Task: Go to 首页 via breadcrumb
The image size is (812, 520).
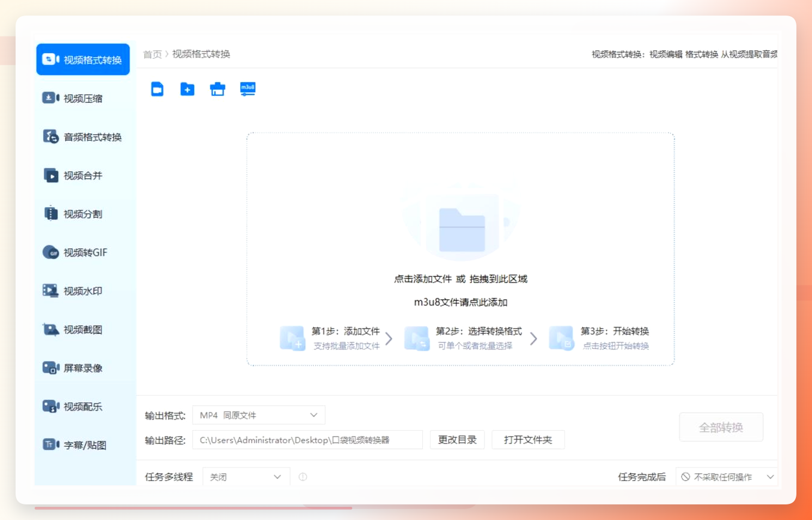Action: pos(152,54)
